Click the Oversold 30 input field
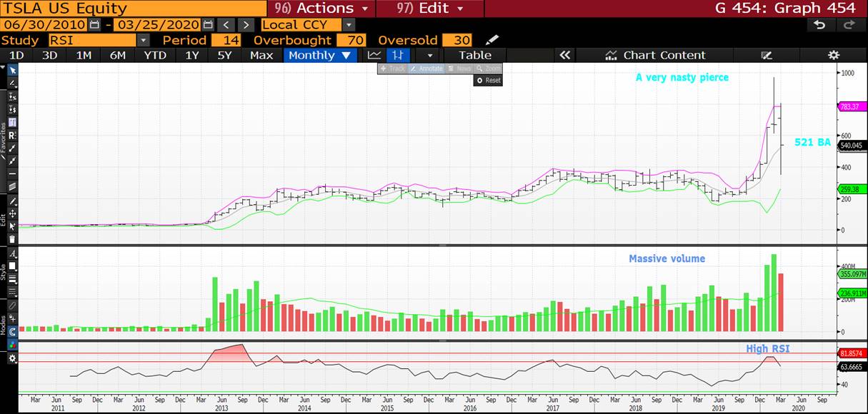 [x=457, y=40]
